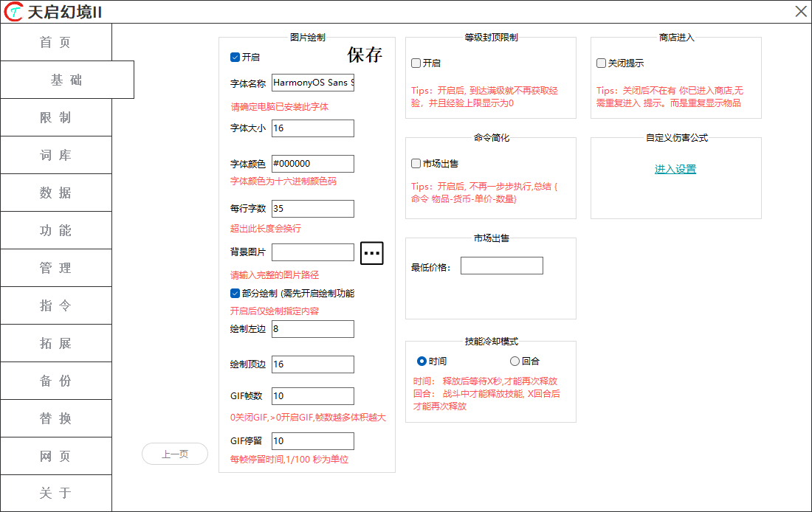This screenshot has height=512, width=812.
Task: Open the 进入设置 link for damage formula
Action: (675, 169)
